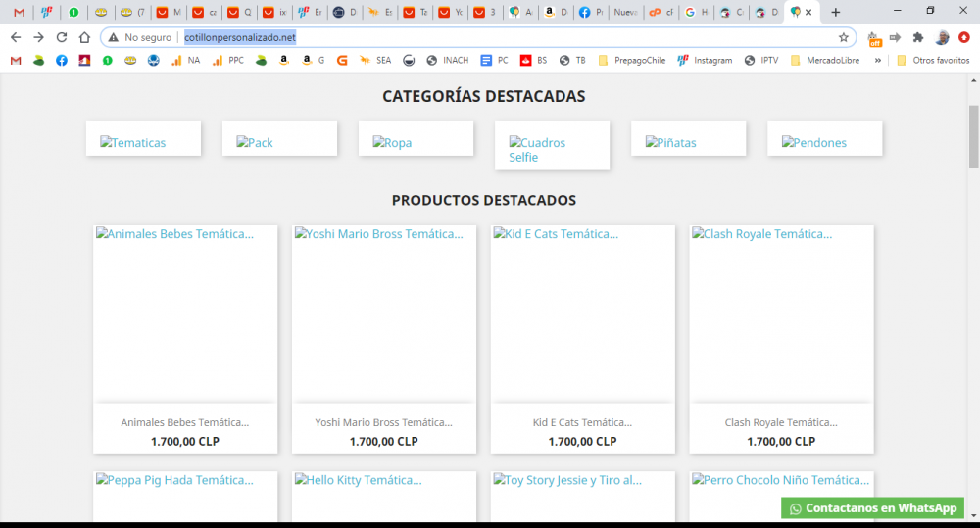Open the PPC analytics bookmark
This screenshot has height=528, width=980.
click(x=228, y=61)
